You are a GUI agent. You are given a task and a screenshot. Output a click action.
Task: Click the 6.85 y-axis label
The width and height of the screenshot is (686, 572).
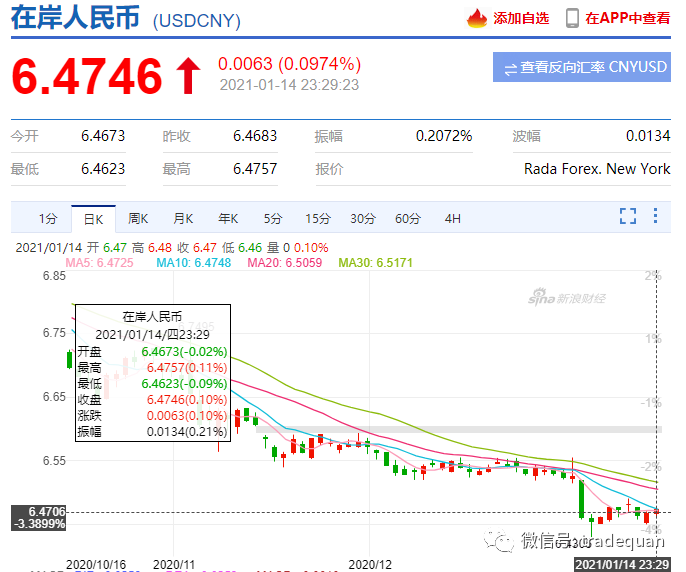click(x=54, y=276)
